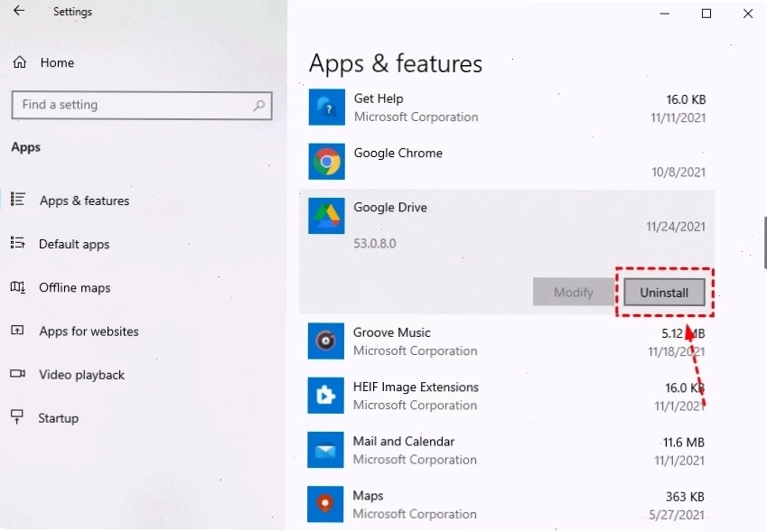The image size is (767, 532).
Task: Click the Google Drive version 53.0.8.0 text
Action: coord(375,243)
